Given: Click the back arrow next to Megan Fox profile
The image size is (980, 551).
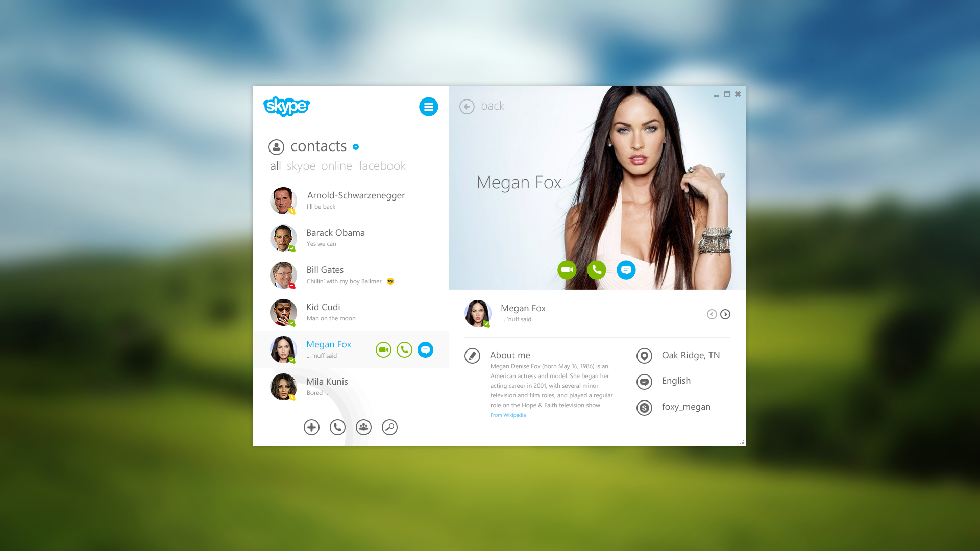Looking at the screenshot, I should coord(467,105).
